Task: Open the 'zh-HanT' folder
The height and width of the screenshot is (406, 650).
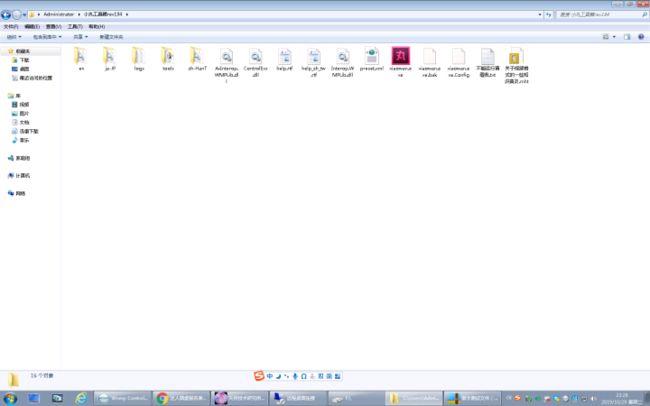Action: tap(197, 59)
